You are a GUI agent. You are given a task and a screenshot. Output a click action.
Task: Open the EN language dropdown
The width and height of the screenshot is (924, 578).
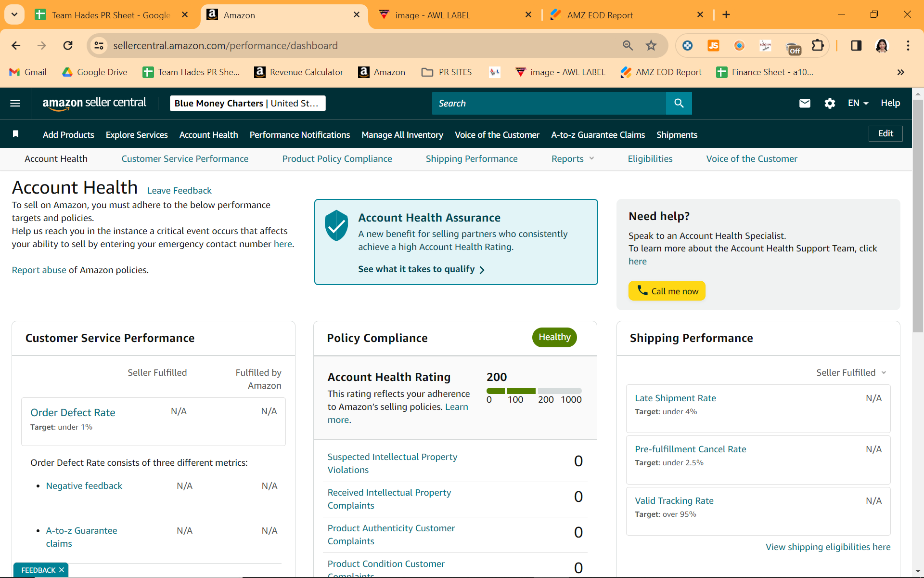[x=858, y=103]
